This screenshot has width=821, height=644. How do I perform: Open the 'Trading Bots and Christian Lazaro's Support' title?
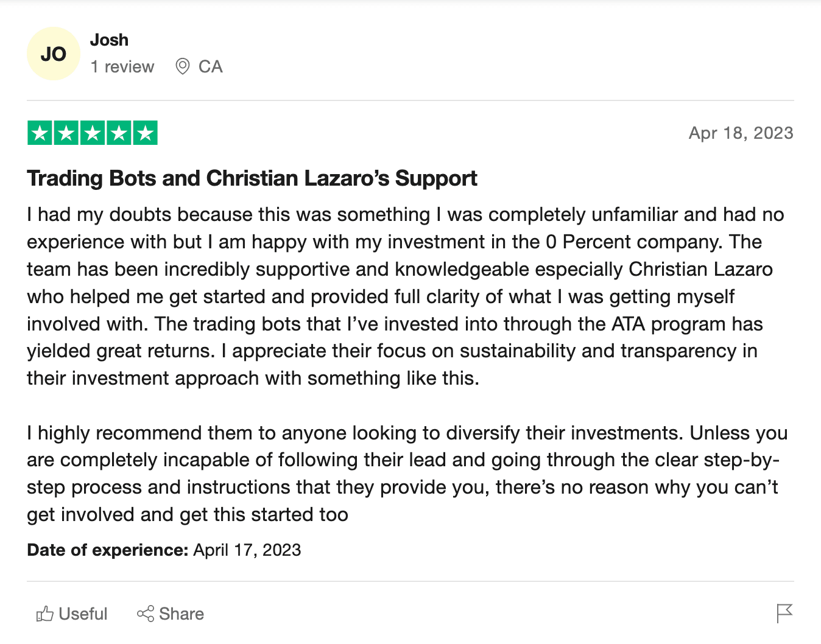[x=252, y=178]
